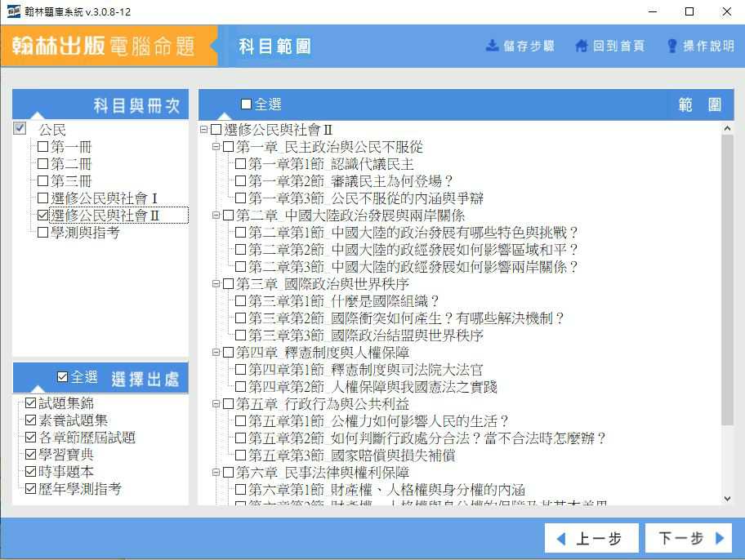Click the save steps download icon
The width and height of the screenshot is (745, 560).
(493, 46)
